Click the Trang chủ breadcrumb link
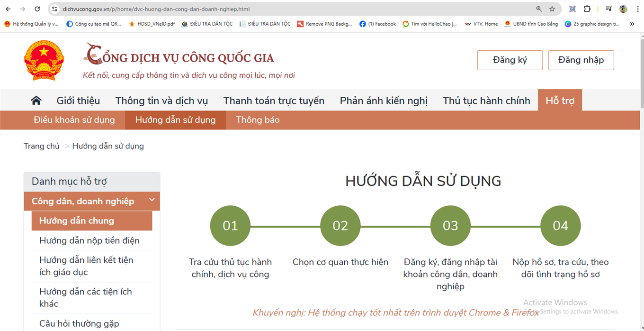Image resolution: width=644 pixels, height=331 pixels. 42,146
